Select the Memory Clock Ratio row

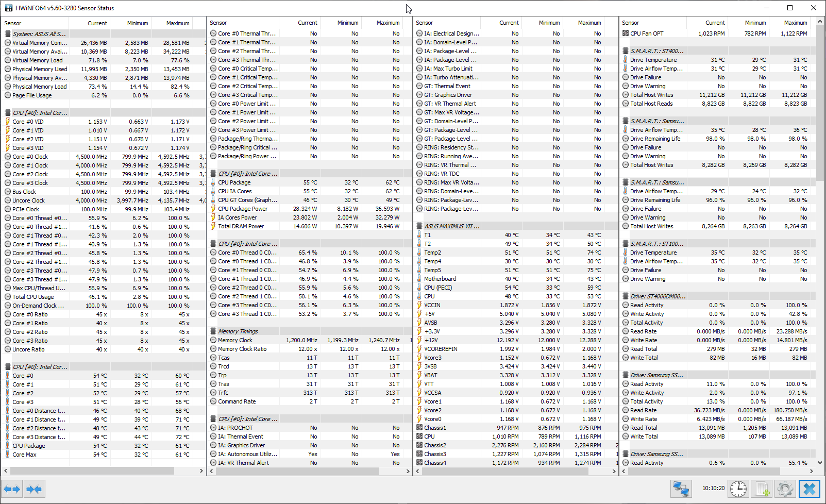[242, 349]
